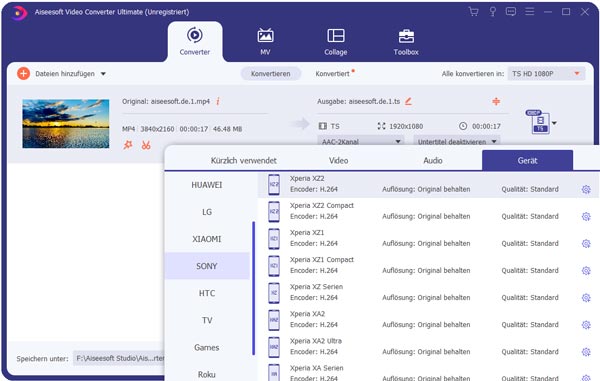The width and height of the screenshot is (600, 381).
Task: Open settings gear for Xperia XZ2
Action: [x=586, y=189]
